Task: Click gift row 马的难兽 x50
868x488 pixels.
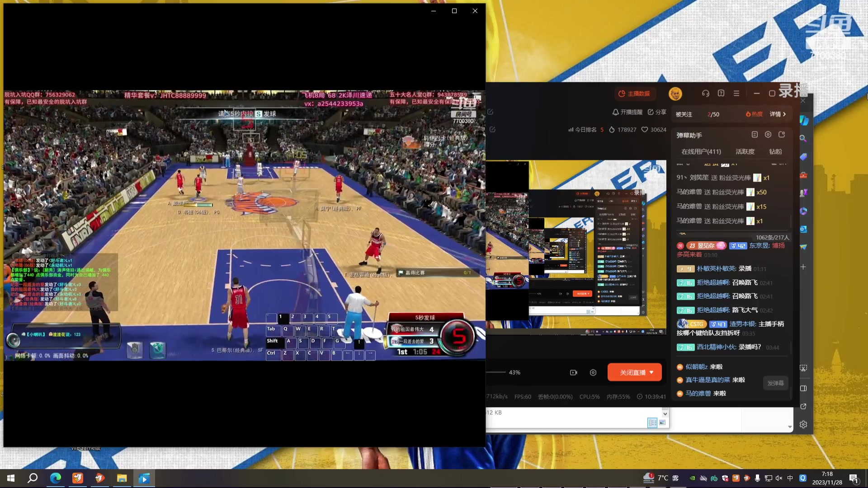Action: point(722,192)
